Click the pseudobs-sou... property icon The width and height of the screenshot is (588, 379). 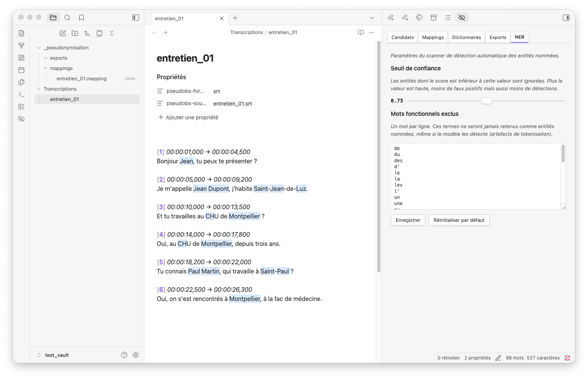click(x=160, y=104)
